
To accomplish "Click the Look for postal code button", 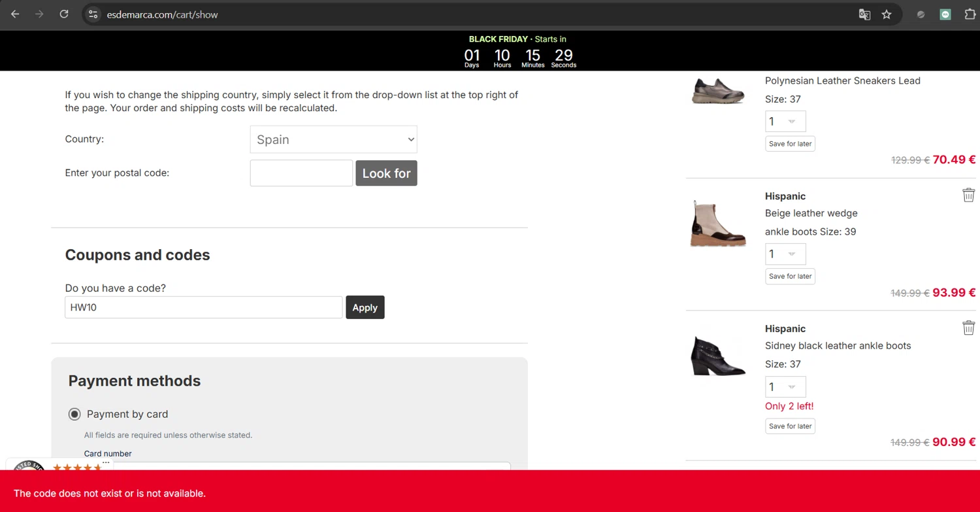I will tap(386, 173).
